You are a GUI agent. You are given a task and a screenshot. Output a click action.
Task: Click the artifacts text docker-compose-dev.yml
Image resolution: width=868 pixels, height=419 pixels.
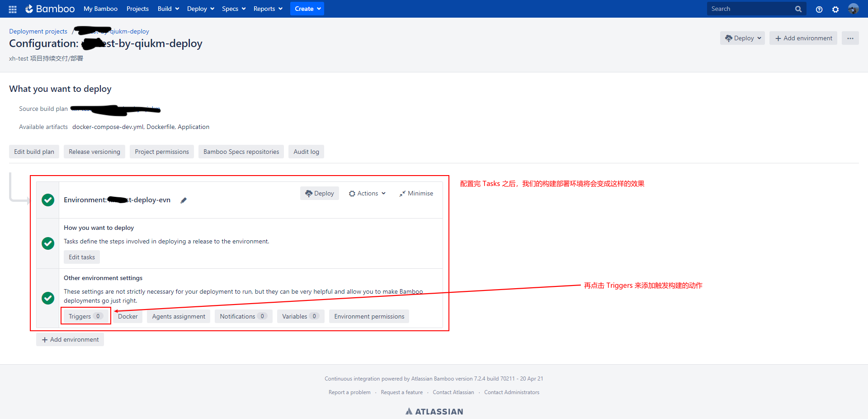[108, 127]
